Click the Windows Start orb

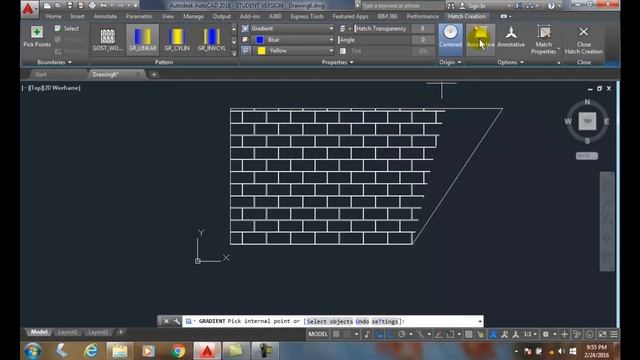tap(33, 351)
